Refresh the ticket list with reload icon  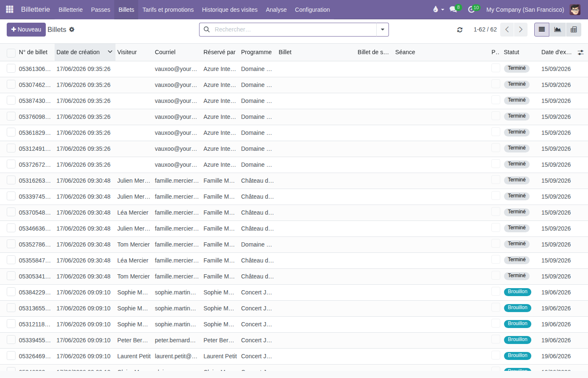point(460,29)
